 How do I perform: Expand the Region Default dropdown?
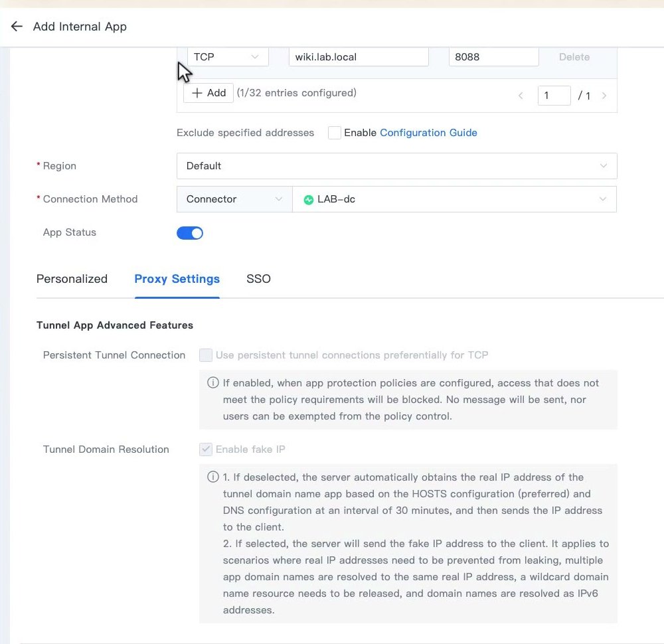point(396,166)
